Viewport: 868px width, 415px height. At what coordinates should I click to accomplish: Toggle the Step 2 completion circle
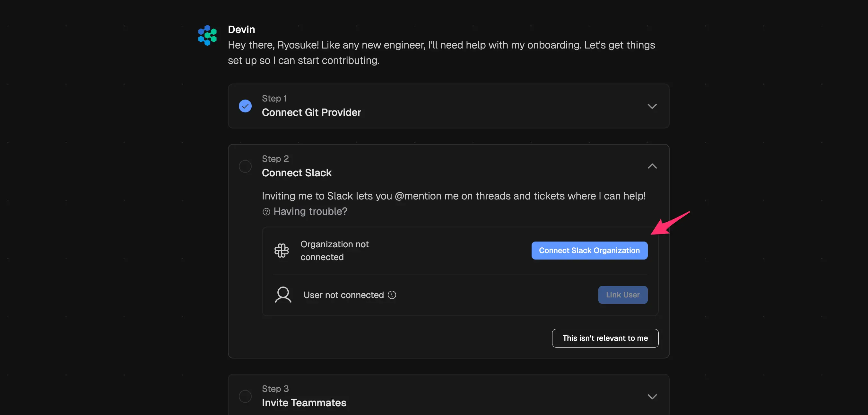click(245, 166)
